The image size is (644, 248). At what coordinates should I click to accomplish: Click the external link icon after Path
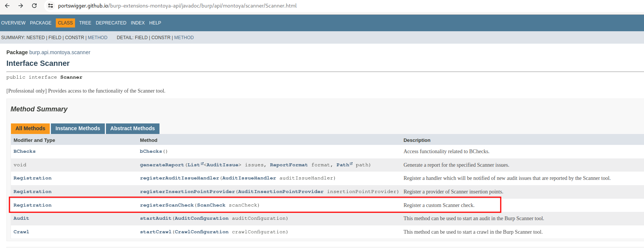click(351, 164)
